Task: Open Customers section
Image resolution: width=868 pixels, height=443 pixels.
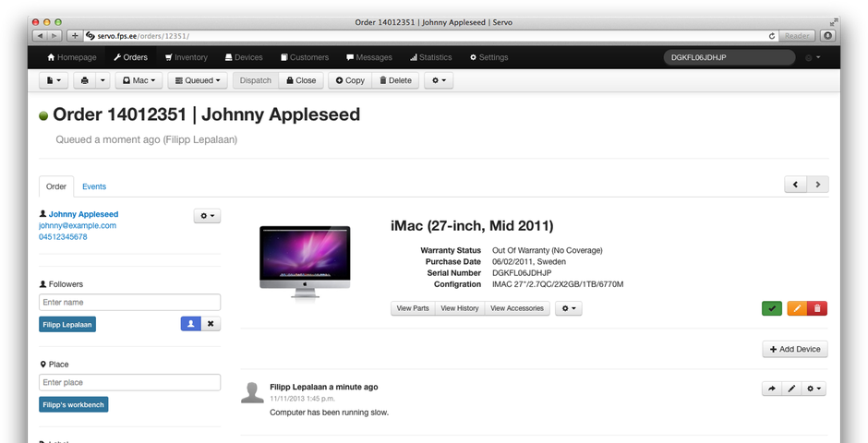Action: [x=305, y=57]
